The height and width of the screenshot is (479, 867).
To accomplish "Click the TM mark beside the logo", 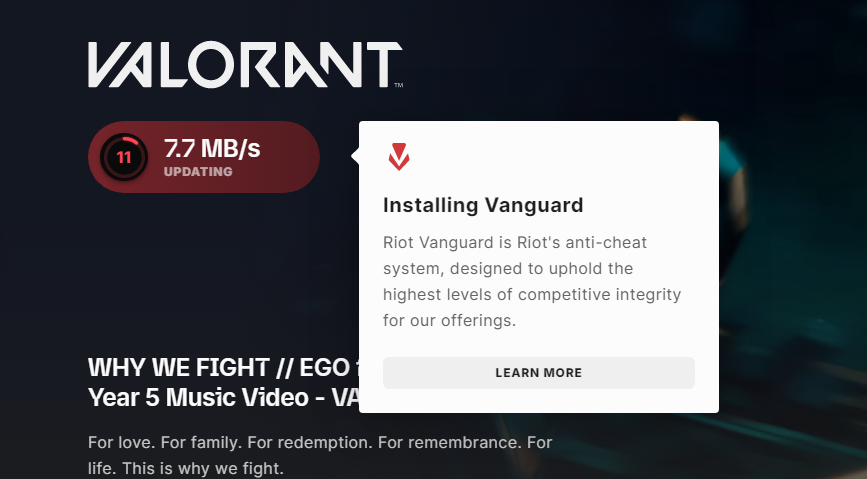I will click(399, 85).
